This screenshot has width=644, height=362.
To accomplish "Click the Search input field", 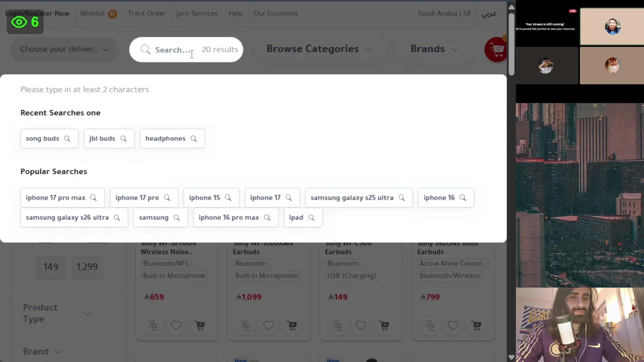I will (186, 50).
